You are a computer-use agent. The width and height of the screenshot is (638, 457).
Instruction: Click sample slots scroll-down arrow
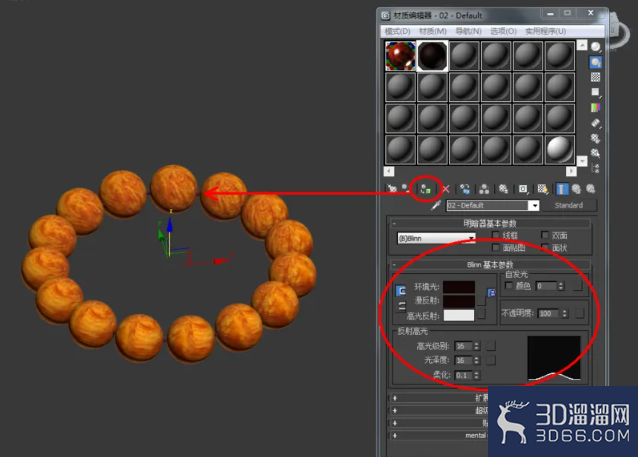click(x=582, y=161)
